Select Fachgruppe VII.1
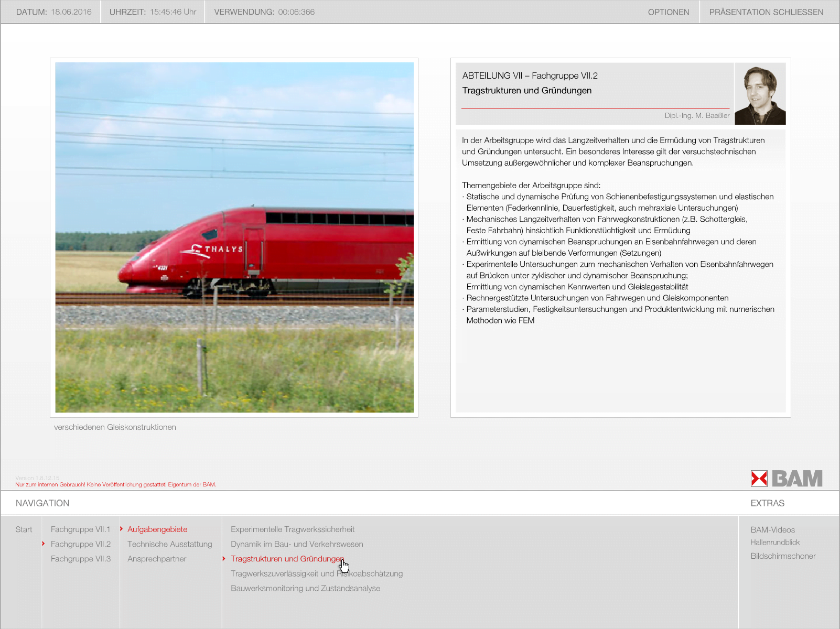Image resolution: width=840 pixels, height=629 pixels. pyautogui.click(x=80, y=529)
